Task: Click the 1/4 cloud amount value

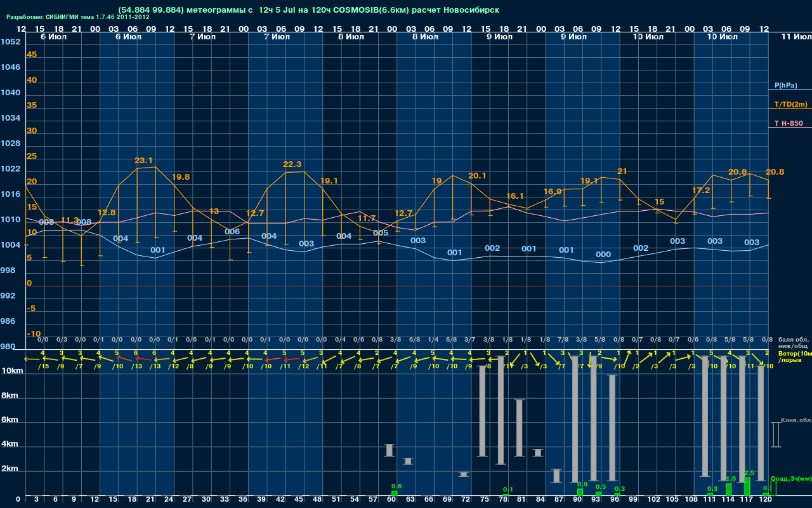Action: point(433,340)
